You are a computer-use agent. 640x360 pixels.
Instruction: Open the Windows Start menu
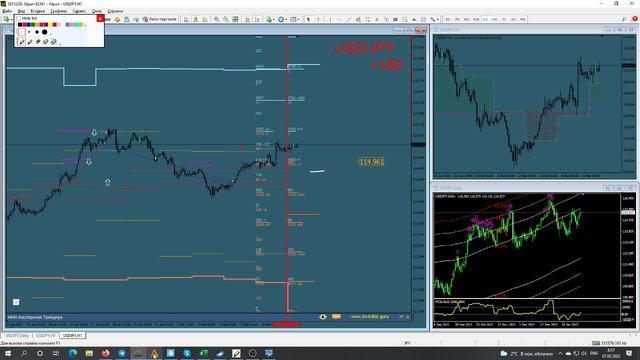click(8, 353)
